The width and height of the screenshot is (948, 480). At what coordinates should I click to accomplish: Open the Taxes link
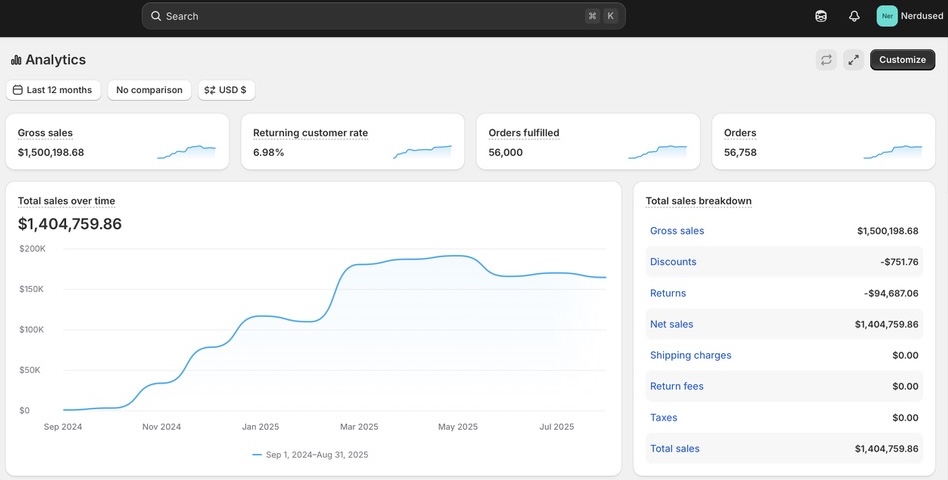663,417
